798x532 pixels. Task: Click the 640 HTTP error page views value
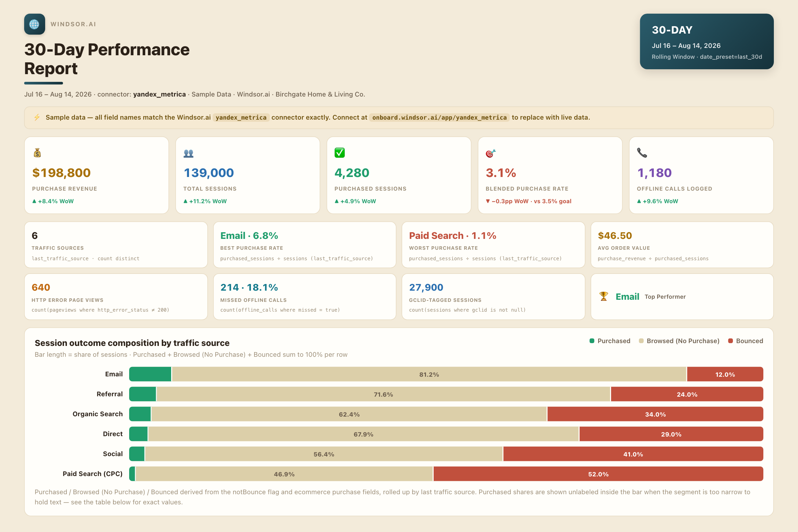tap(41, 288)
